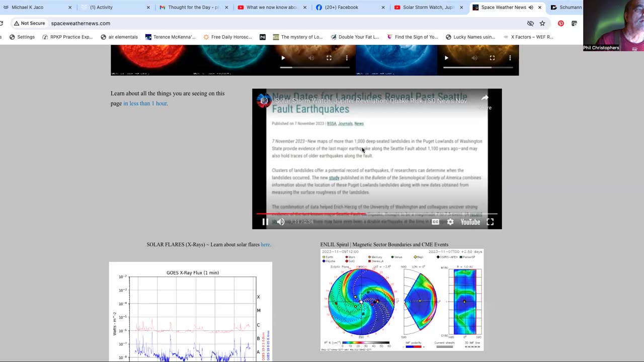
Task: Open the ENLIL Spiral model image
Action: [402, 300]
